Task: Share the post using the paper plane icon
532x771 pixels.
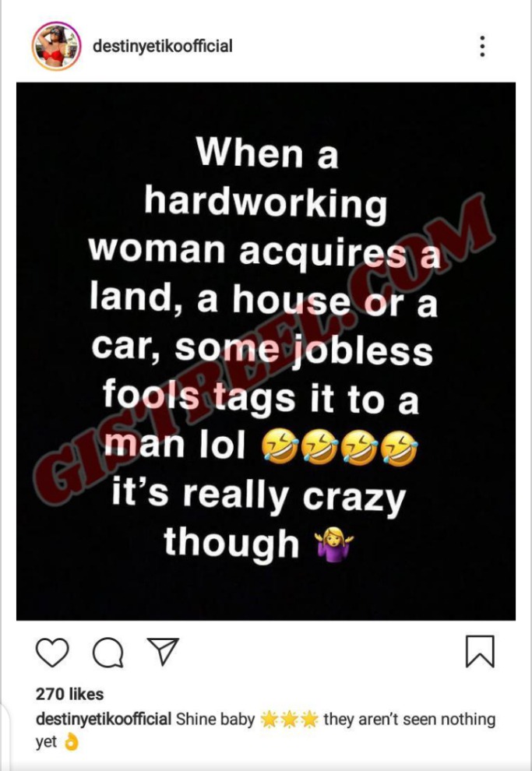Action: pos(163,652)
